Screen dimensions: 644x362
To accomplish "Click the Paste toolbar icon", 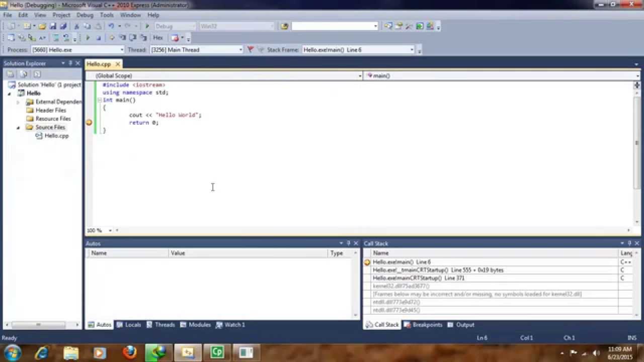I will coord(99,26).
